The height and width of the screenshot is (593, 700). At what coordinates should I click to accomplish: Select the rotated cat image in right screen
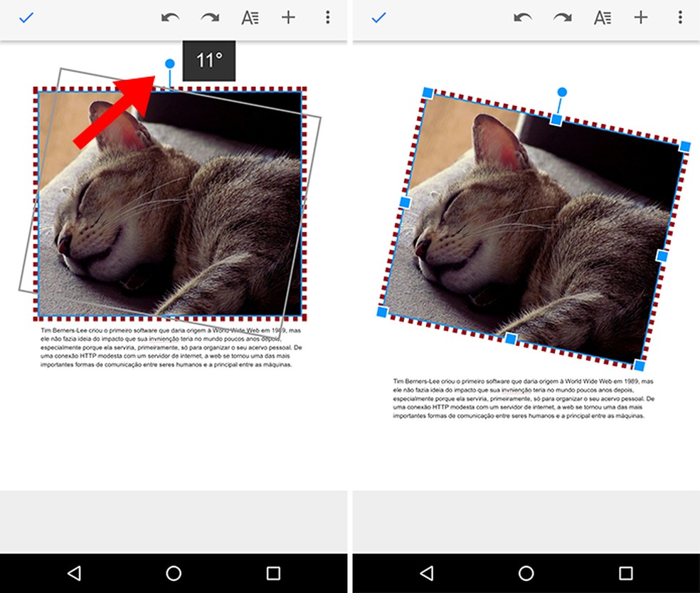pyautogui.click(x=534, y=229)
